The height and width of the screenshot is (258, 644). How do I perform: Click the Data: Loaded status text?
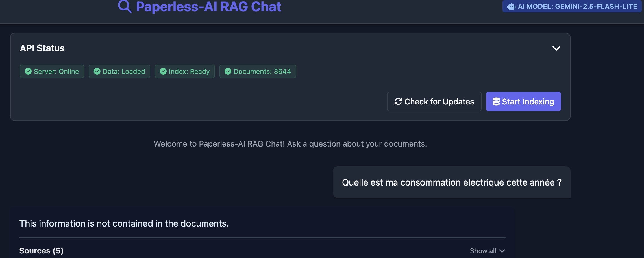click(x=124, y=72)
